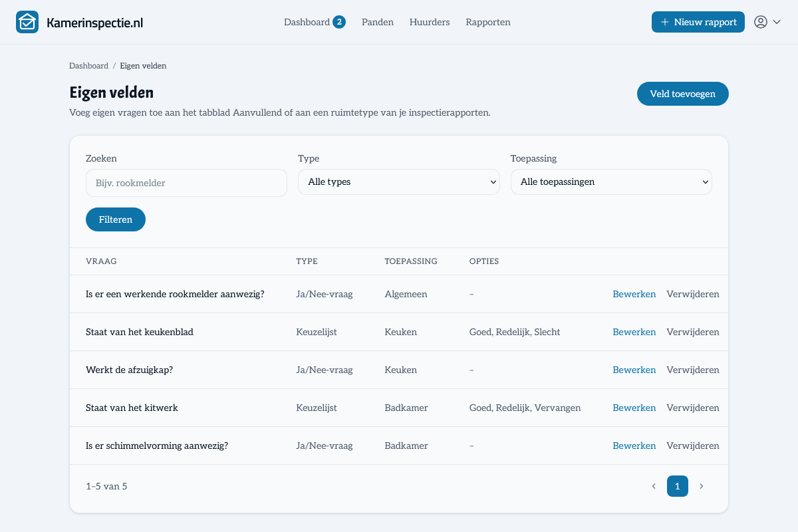Create a new report with Nieuw rapport
Image resolution: width=798 pixels, height=532 pixels.
(698, 22)
